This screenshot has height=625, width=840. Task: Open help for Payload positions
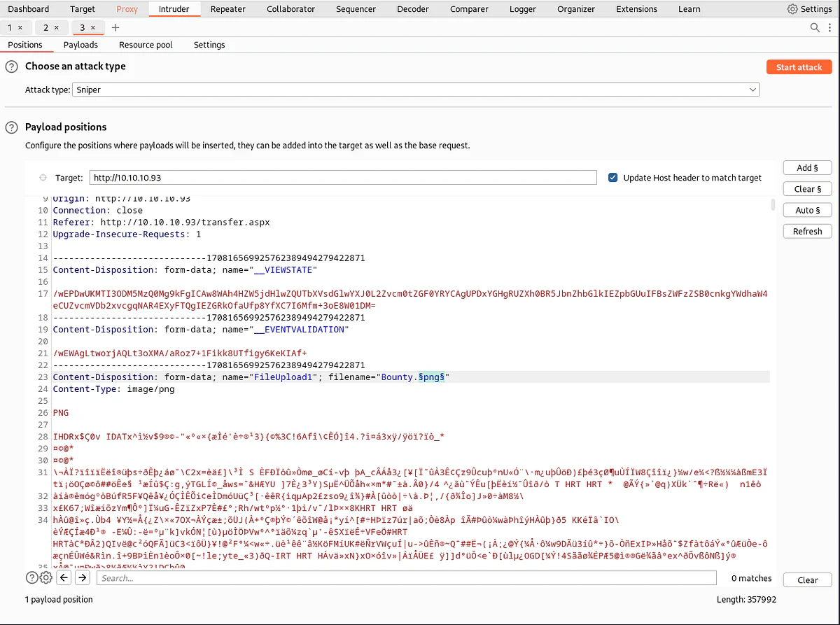11,127
